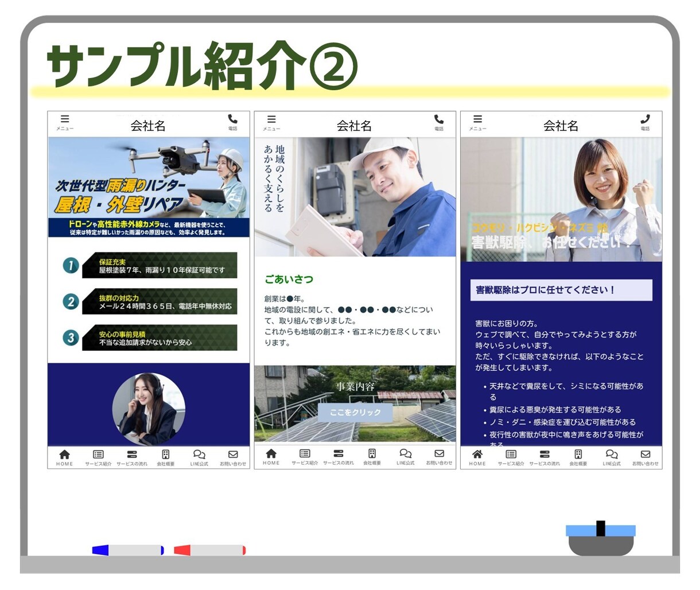This screenshot has height=590, width=700.
Task: Click the 創業は●年。 greeting text
Action: tap(285, 299)
